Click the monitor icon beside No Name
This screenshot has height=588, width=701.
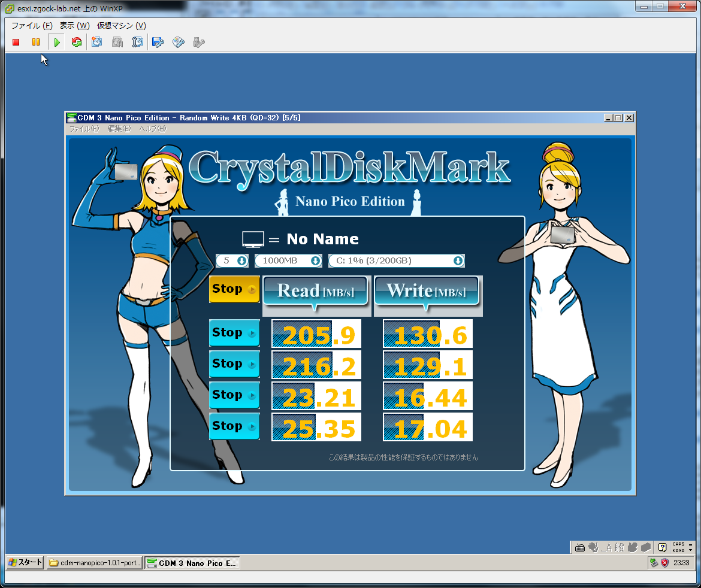253,240
